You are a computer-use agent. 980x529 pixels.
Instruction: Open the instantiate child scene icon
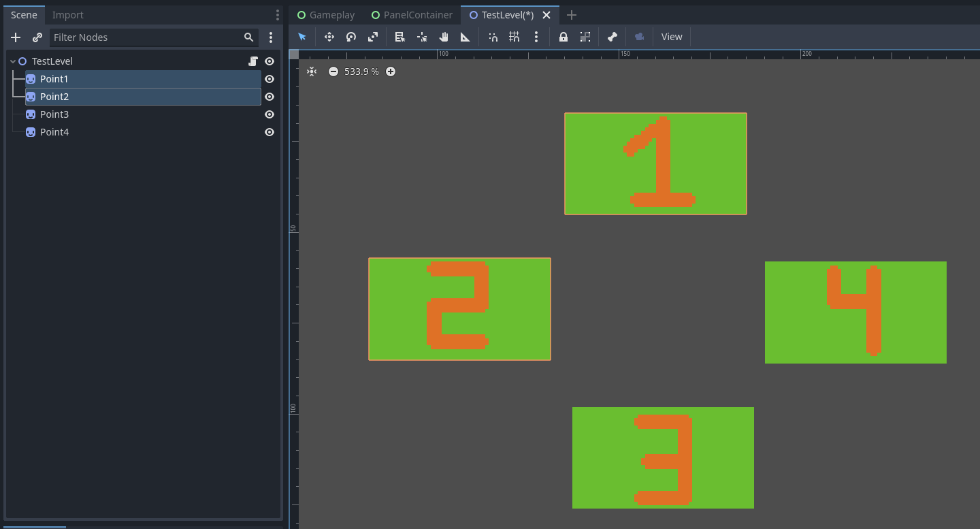point(37,37)
